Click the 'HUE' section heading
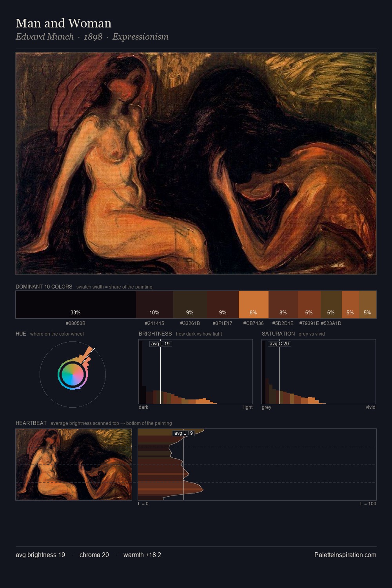The width and height of the screenshot is (392, 588). [x=21, y=334]
